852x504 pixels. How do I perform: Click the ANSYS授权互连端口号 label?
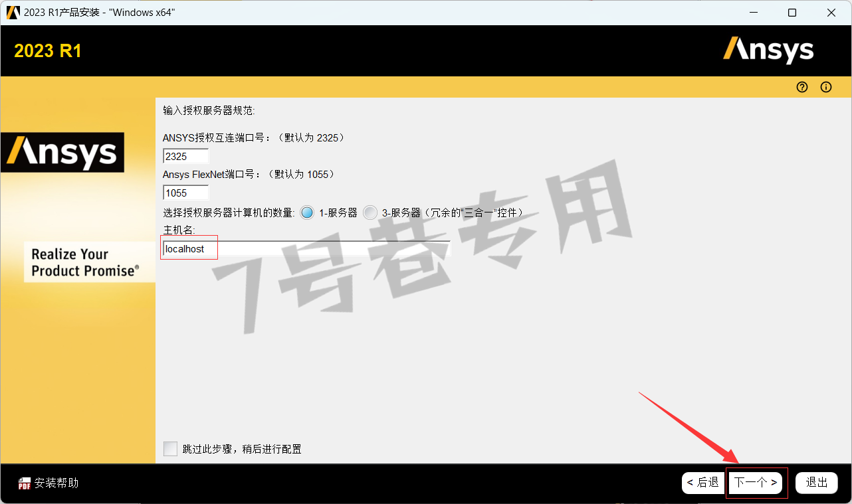254,138
